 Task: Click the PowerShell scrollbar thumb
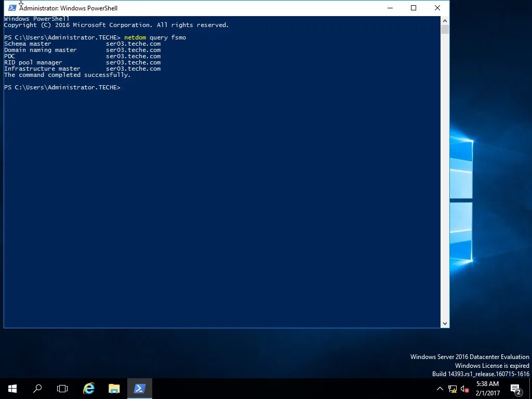click(445, 30)
